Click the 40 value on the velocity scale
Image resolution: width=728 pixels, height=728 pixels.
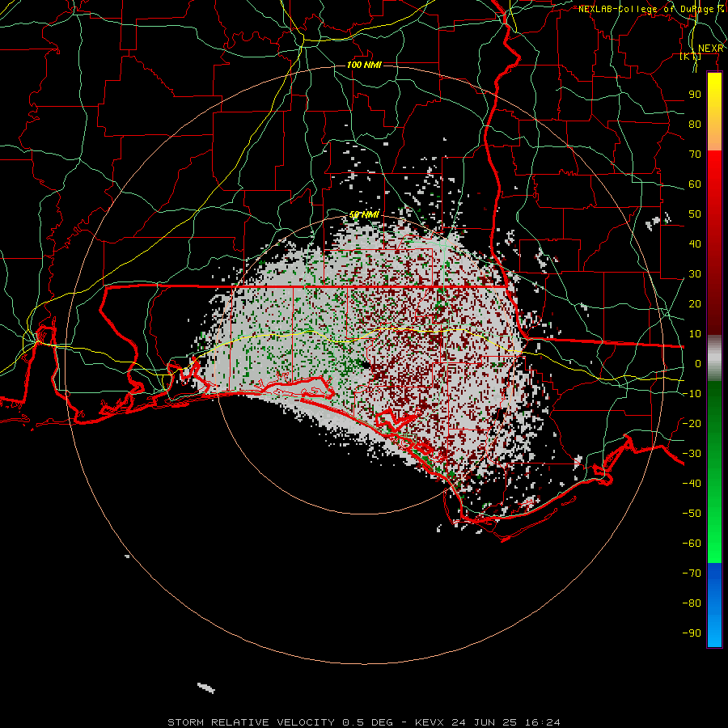point(695,243)
